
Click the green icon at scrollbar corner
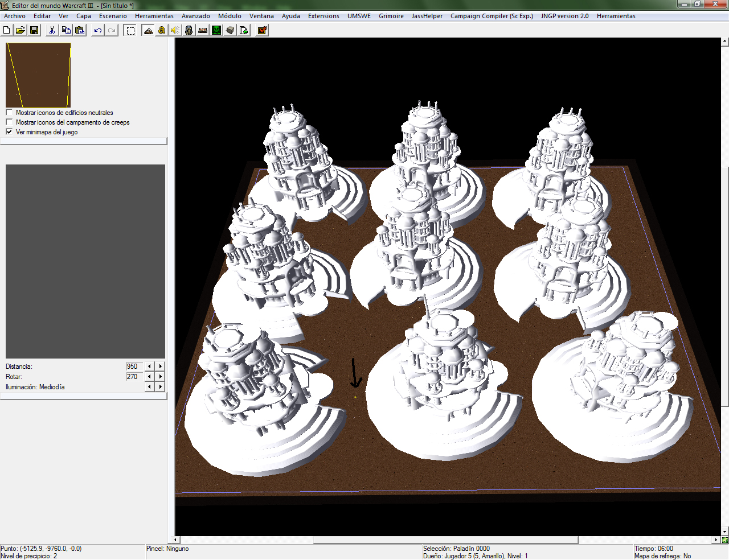point(725,540)
